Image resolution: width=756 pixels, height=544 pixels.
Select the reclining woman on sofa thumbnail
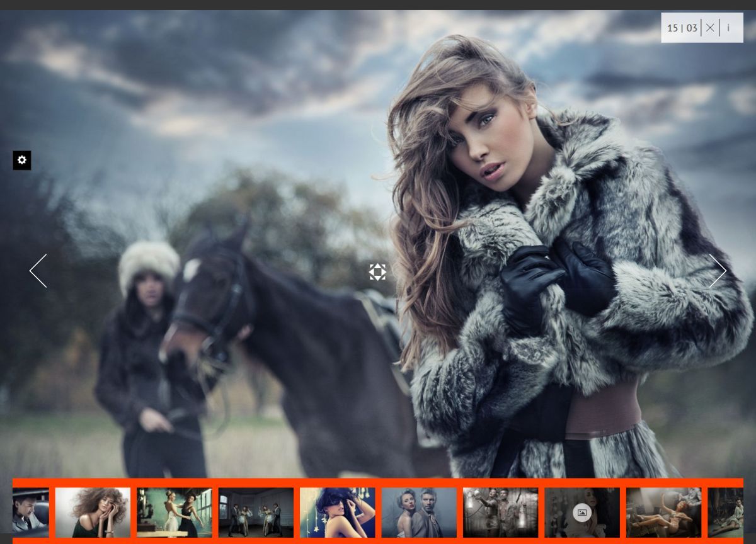click(663, 513)
